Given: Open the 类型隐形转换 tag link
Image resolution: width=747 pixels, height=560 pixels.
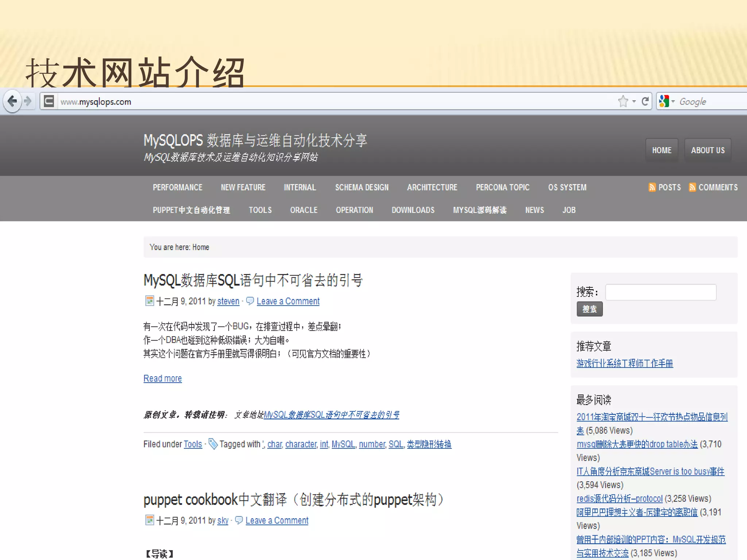Looking at the screenshot, I should coord(429,444).
